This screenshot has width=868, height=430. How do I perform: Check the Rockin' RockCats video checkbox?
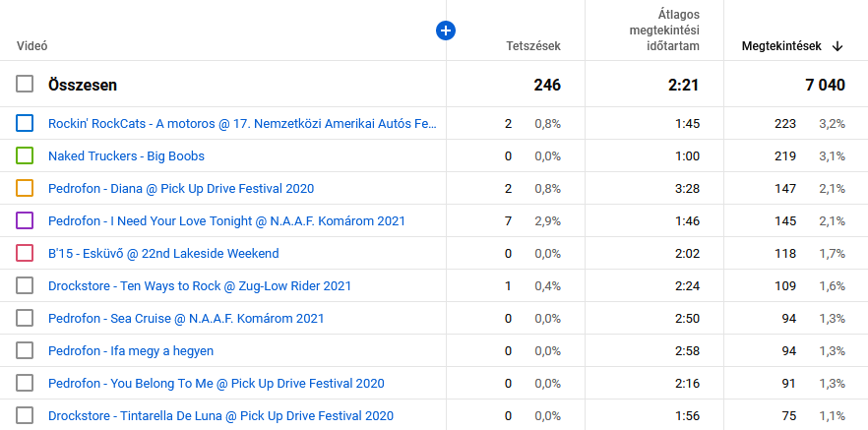26,123
